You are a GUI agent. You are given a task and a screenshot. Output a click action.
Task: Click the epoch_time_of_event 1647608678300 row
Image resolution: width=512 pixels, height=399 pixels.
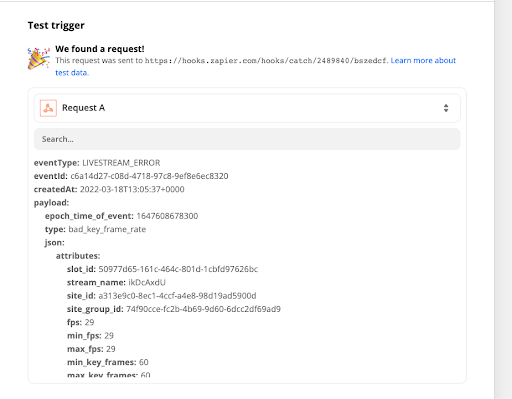tap(121, 216)
